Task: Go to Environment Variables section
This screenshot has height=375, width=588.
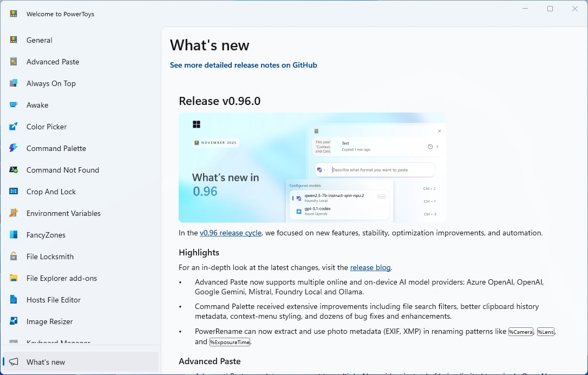Action: tap(63, 213)
